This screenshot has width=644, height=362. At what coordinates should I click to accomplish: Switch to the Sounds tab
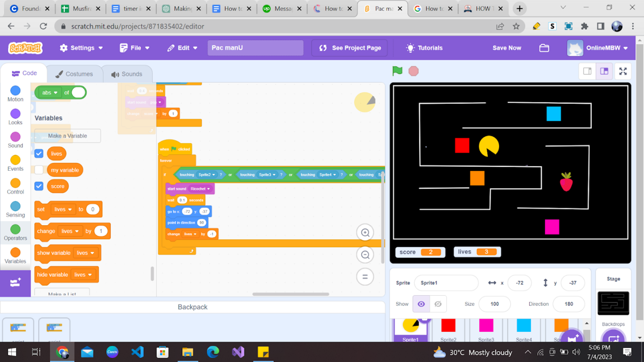click(127, 74)
